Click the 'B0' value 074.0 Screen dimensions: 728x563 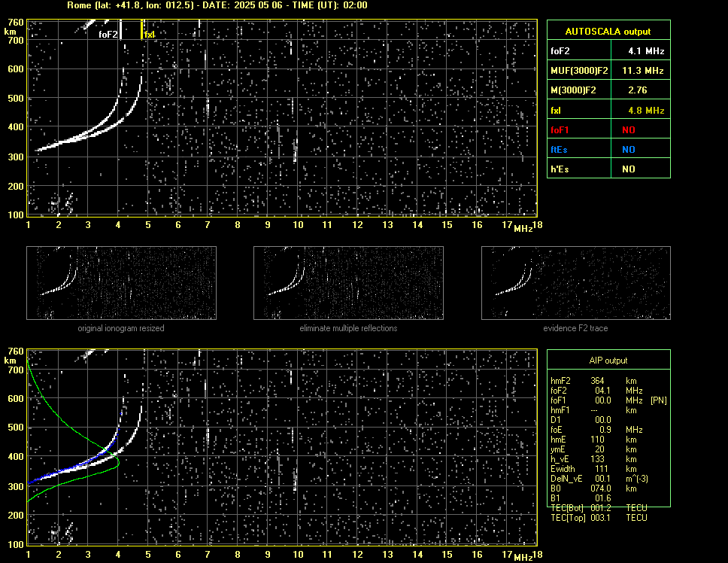601,488
